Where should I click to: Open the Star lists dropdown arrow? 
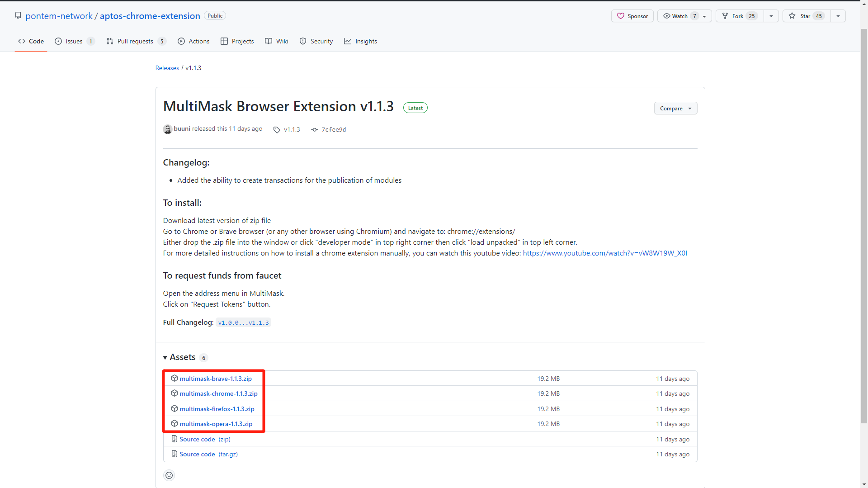(838, 16)
